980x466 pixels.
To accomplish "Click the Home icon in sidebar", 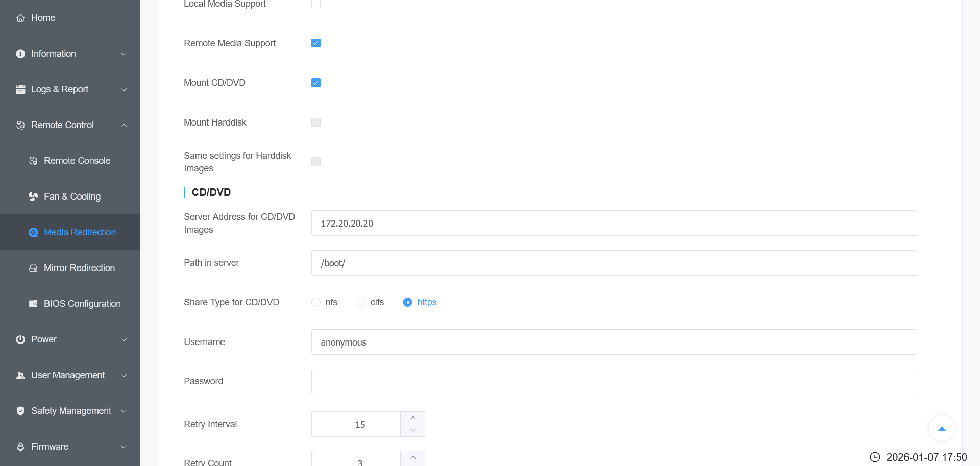I will pyautogui.click(x=20, y=18).
